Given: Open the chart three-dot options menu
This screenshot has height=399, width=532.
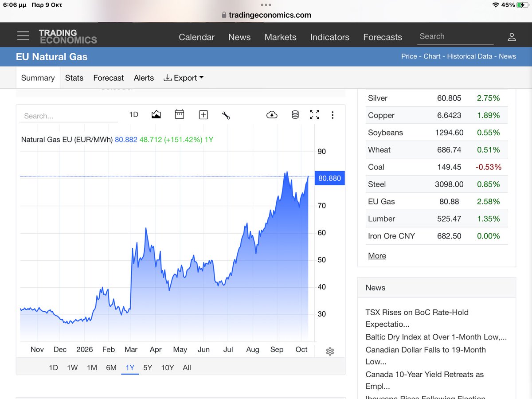Looking at the screenshot, I should (332, 115).
